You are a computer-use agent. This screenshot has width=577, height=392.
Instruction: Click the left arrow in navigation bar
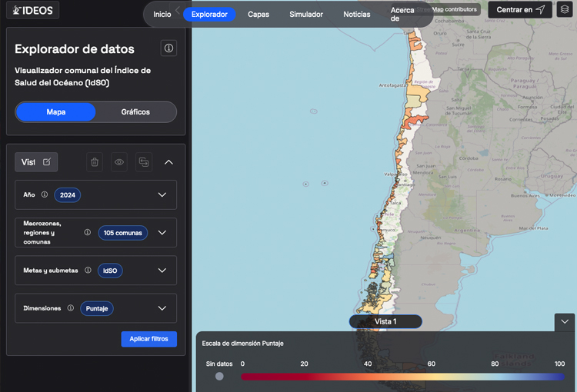point(178,10)
